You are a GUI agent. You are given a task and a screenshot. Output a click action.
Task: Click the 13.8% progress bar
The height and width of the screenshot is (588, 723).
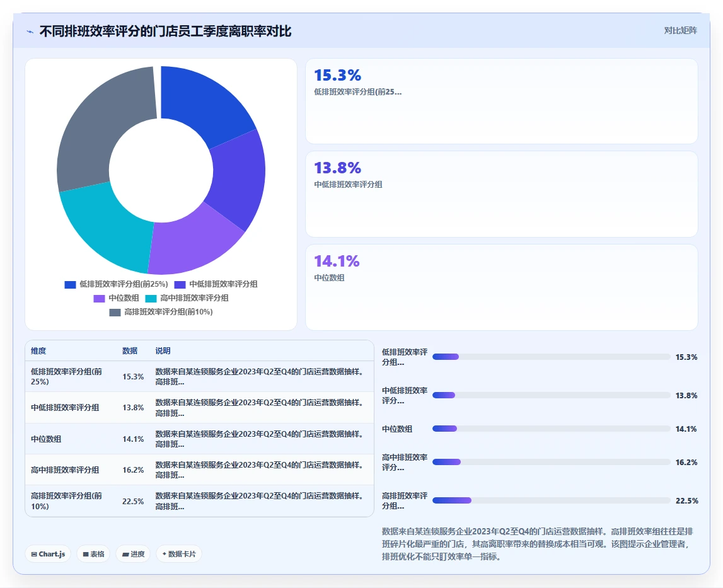click(x=551, y=395)
